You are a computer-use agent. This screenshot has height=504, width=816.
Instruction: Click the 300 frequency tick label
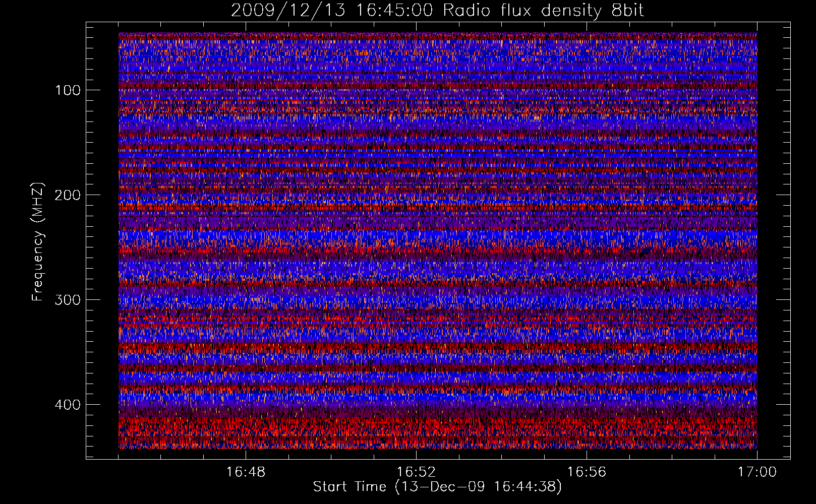67,300
